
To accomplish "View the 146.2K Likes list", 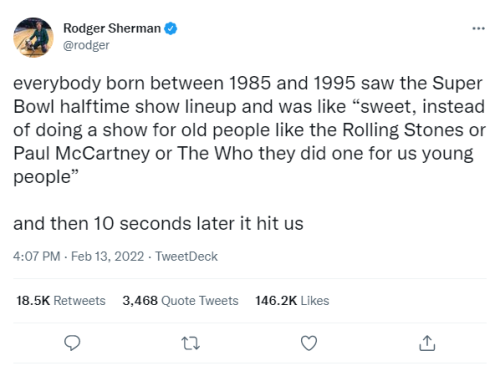I will click(292, 301).
